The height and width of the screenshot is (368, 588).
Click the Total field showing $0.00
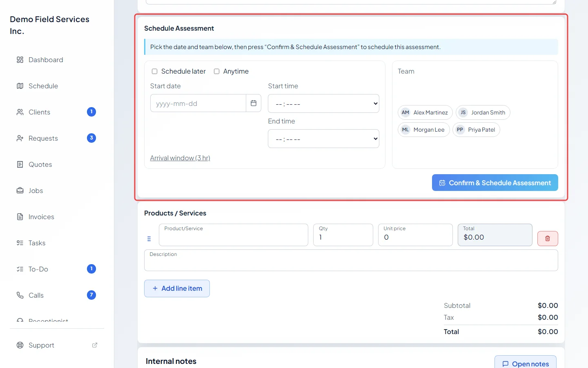[x=495, y=235]
